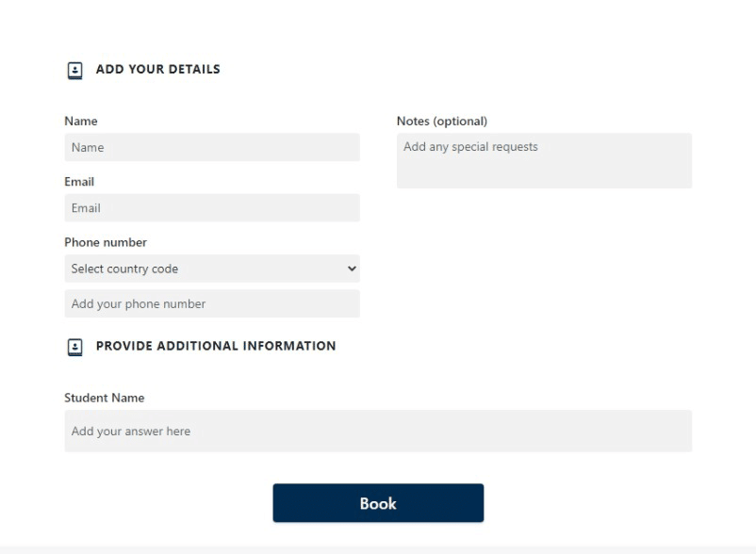Click into the Email input field

[211, 207]
